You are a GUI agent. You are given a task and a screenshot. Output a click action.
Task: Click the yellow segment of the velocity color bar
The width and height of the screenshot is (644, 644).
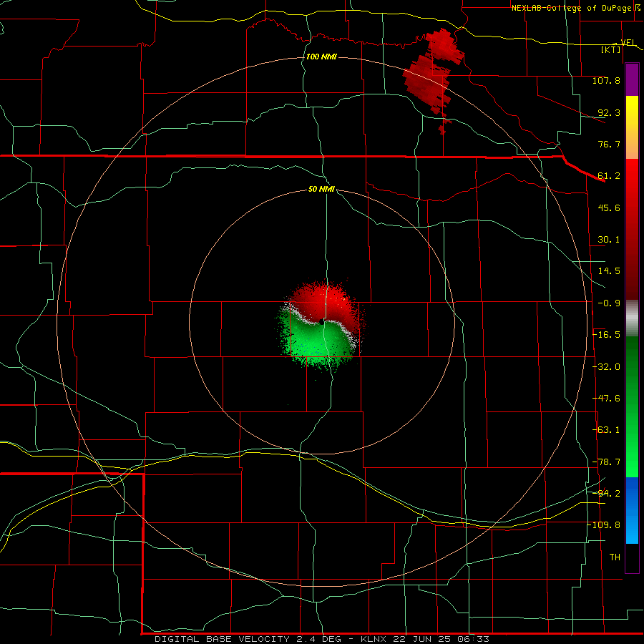(632, 112)
